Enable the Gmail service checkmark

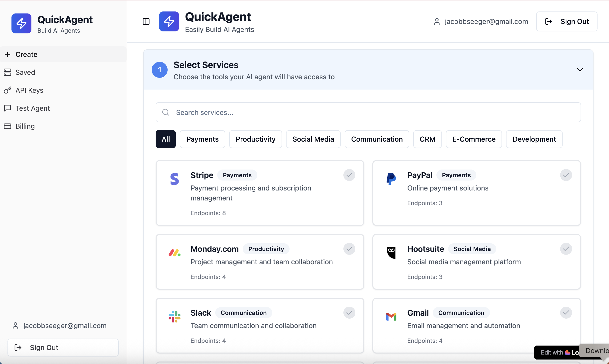[566, 313]
